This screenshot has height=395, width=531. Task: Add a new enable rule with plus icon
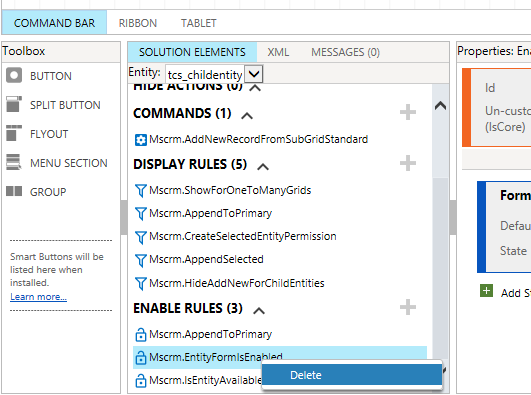click(x=408, y=307)
